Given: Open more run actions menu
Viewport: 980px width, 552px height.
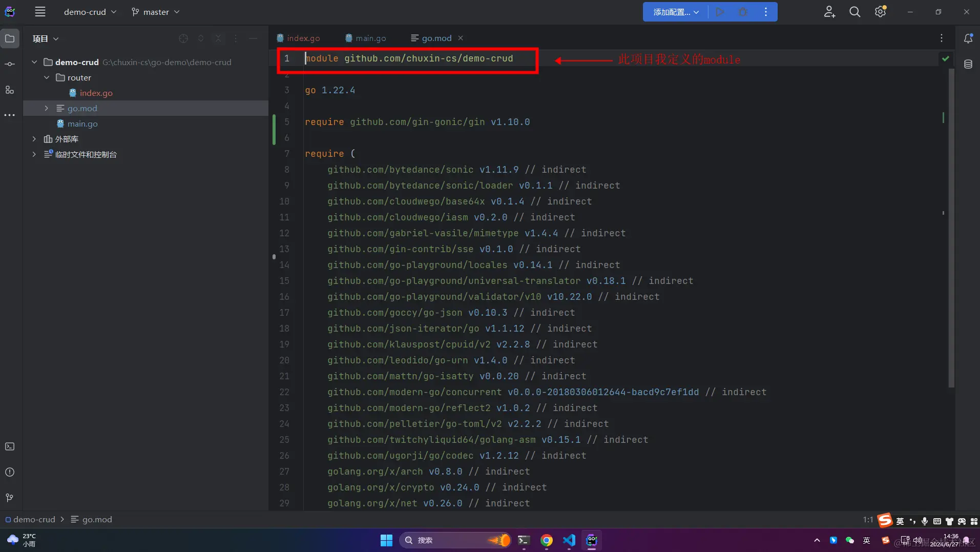Looking at the screenshot, I should [x=766, y=12].
